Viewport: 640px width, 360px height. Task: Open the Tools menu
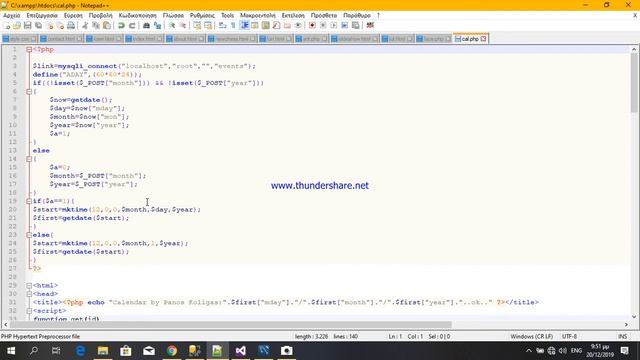click(x=227, y=16)
